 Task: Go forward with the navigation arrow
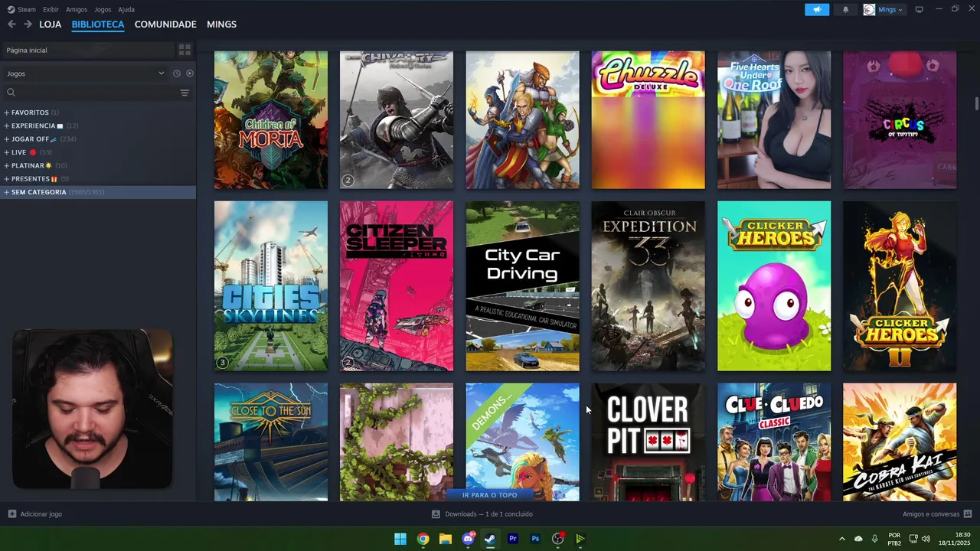point(28,24)
